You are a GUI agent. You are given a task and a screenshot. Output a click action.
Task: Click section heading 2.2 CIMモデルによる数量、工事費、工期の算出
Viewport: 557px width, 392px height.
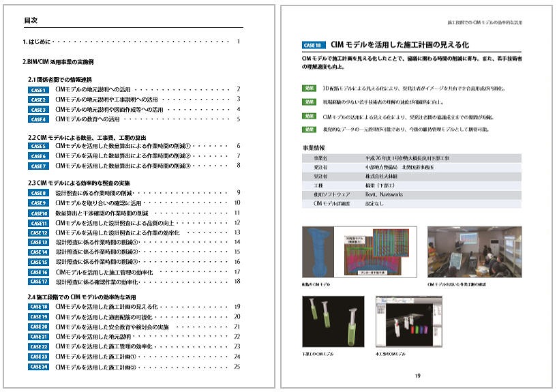[x=87, y=138]
